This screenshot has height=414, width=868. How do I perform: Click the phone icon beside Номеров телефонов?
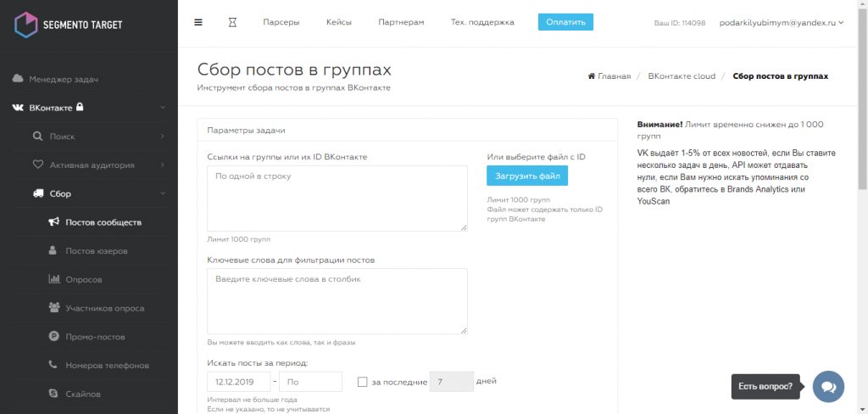(x=53, y=366)
